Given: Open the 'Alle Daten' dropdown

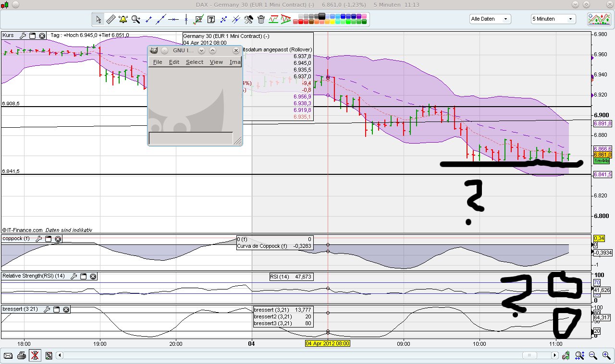Looking at the screenshot, I should pyautogui.click(x=490, y=18).
